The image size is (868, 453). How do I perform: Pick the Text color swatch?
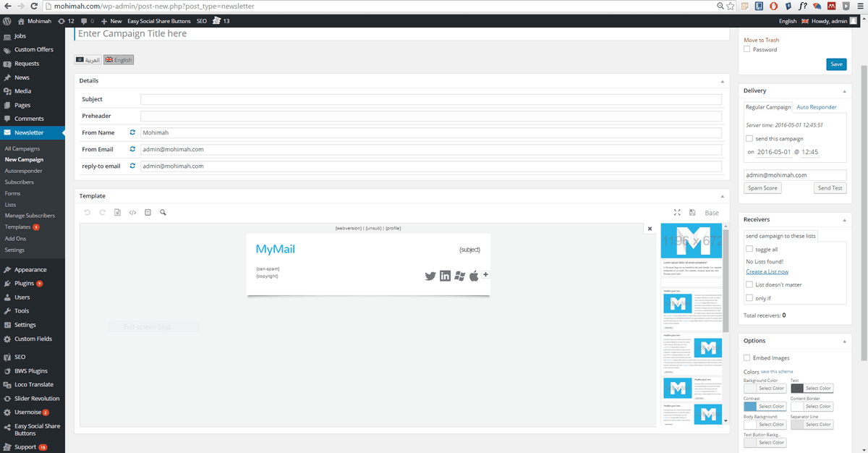[797, 388]
